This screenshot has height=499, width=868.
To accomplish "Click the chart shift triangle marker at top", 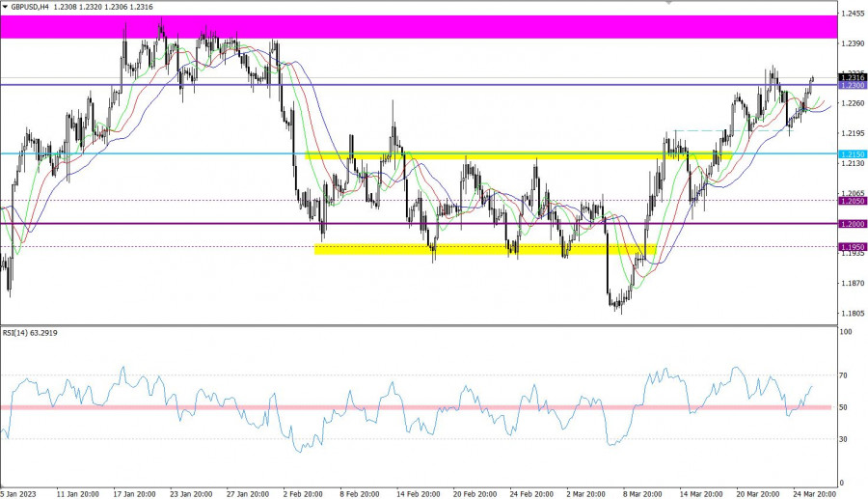I will pos(670,3).
